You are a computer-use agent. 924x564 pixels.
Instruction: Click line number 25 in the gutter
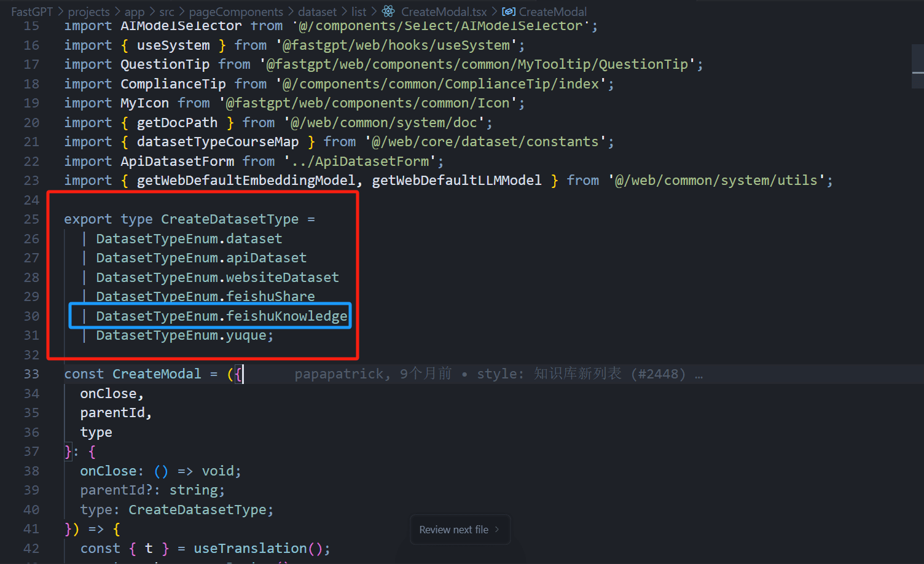coord(31,219)
